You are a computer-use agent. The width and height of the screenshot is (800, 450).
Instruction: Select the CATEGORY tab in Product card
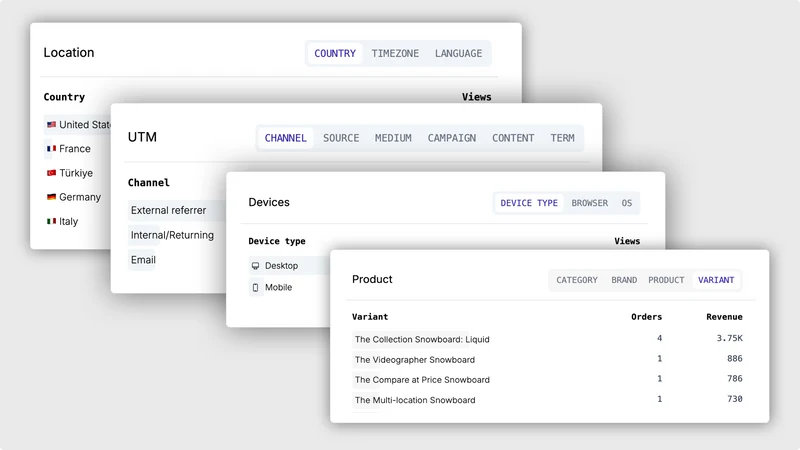577,280
